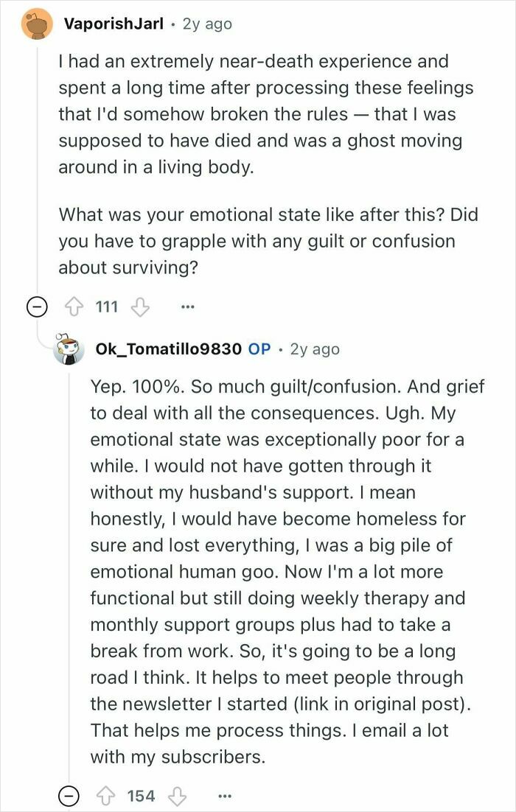Screen dimensions: 516x812
Task: Click the 111 vote count
Action: click(107, 306)
